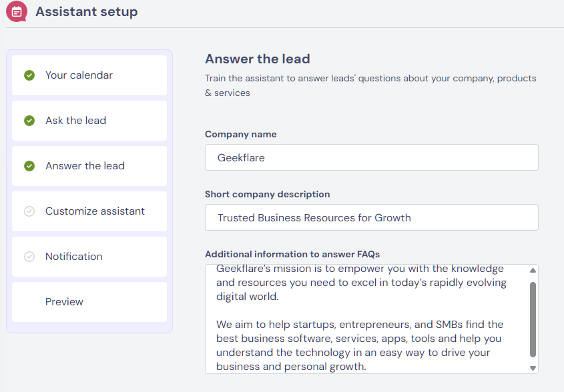Click the Company name label
Image resolution: width=564 pixels, height=392 pixels.
[241, 134]
